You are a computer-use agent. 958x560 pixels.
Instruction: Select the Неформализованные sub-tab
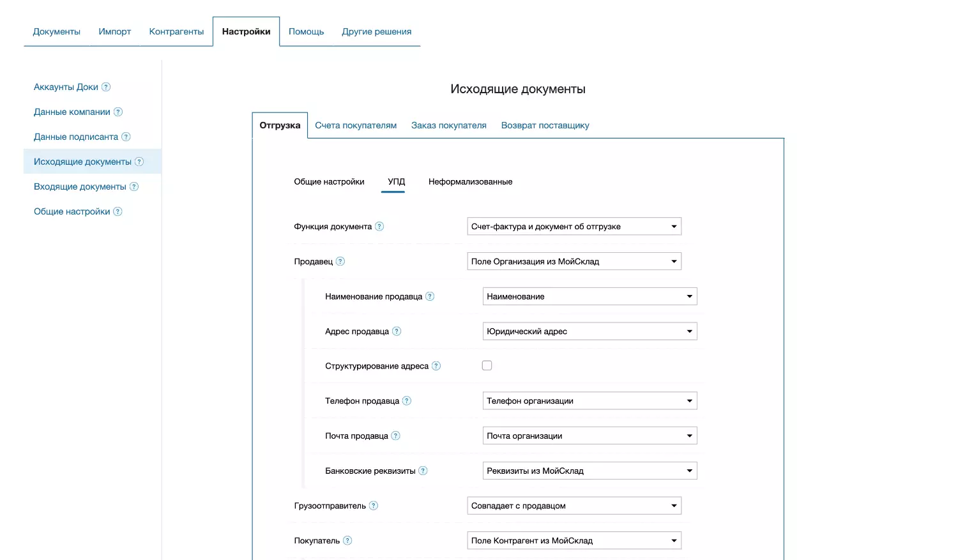click(x=470, y=182)
